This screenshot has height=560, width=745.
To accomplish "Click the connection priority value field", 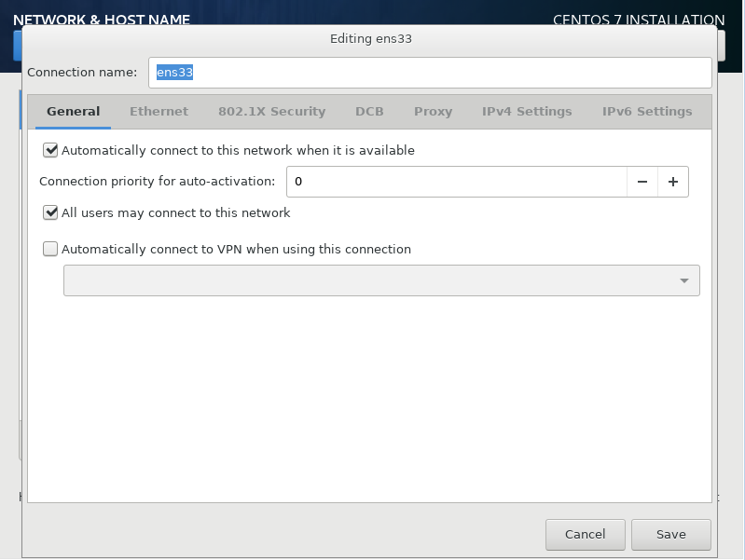I will tap(457, 182).
